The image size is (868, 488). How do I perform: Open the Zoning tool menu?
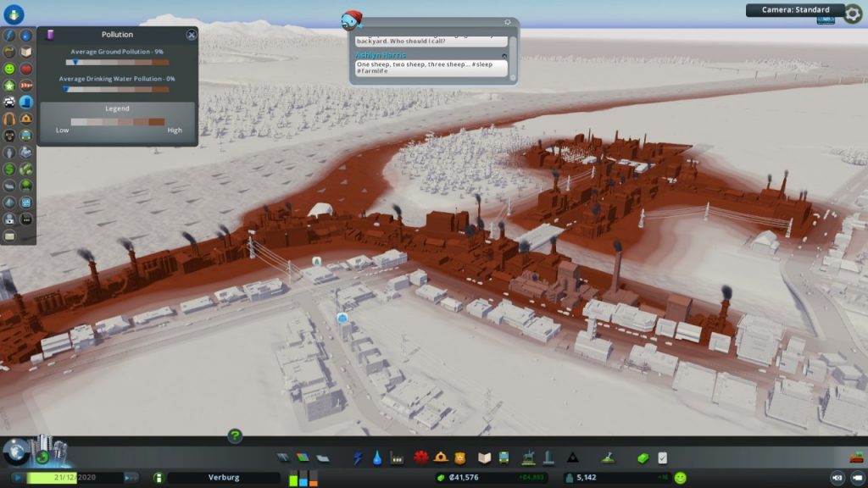303,457
